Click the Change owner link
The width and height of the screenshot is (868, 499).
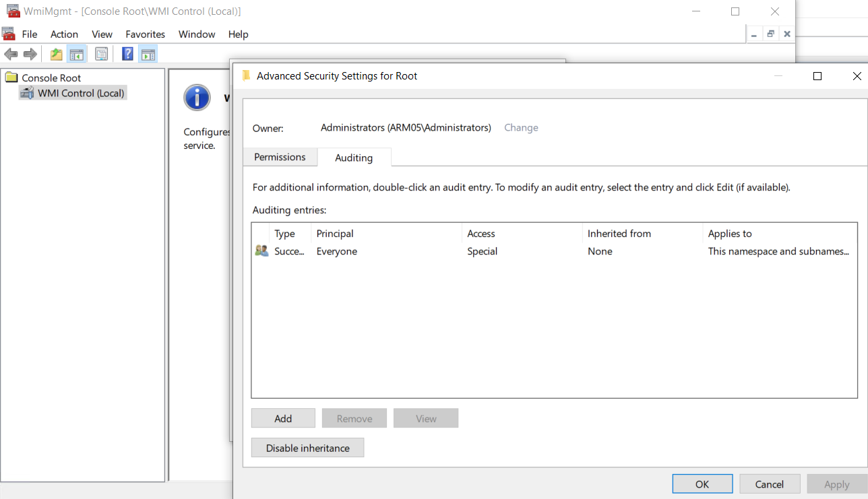click(521, 127)
